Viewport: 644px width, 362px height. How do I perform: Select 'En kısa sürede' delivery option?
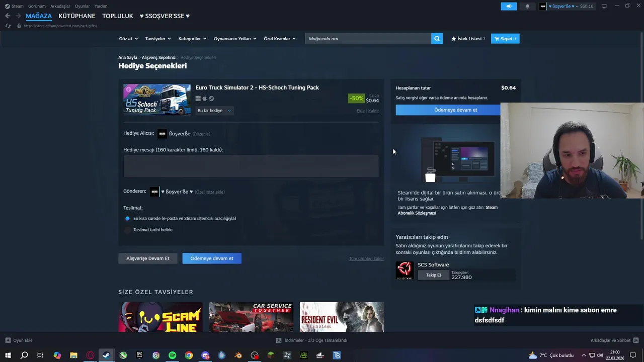[127, 219]
